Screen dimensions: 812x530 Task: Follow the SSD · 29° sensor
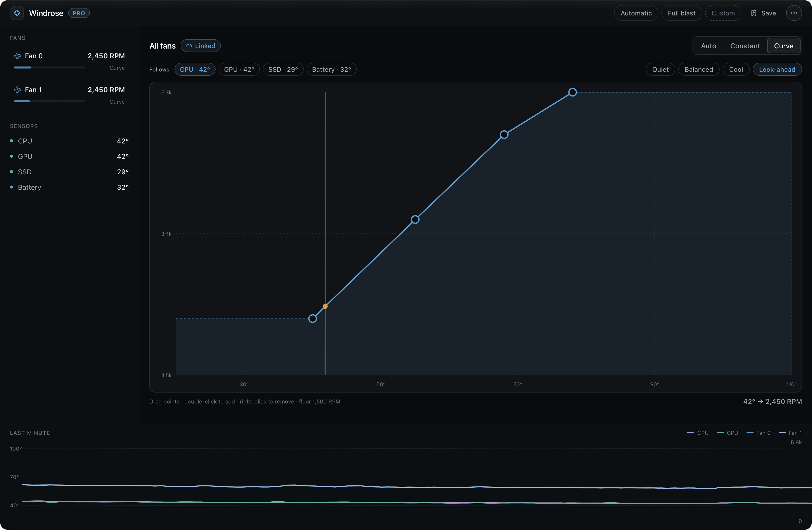283,69
